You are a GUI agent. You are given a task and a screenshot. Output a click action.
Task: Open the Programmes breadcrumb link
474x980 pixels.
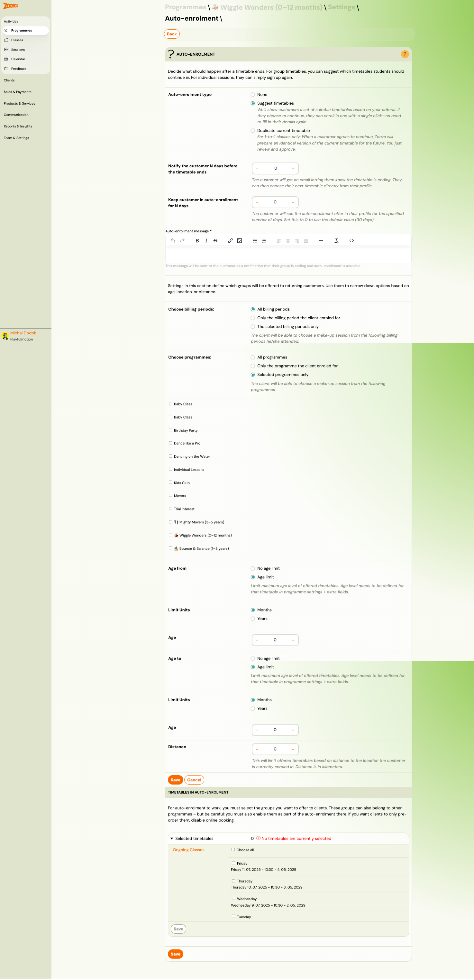tap(186, 7)
